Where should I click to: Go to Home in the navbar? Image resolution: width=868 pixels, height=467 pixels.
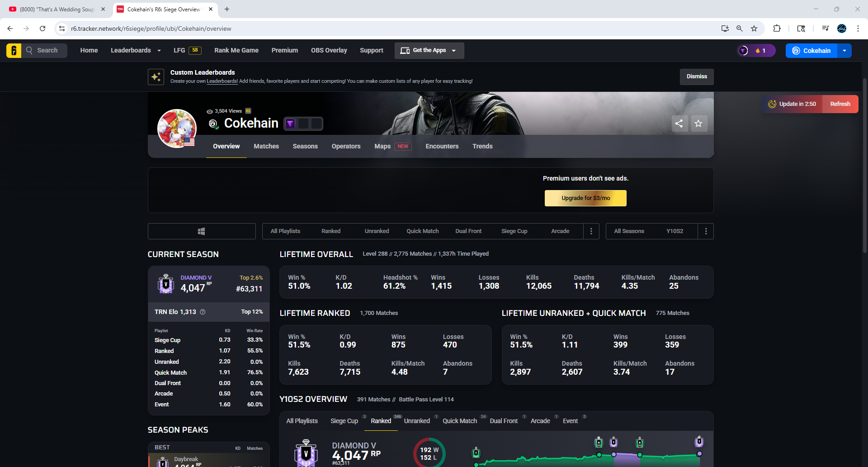89,50
